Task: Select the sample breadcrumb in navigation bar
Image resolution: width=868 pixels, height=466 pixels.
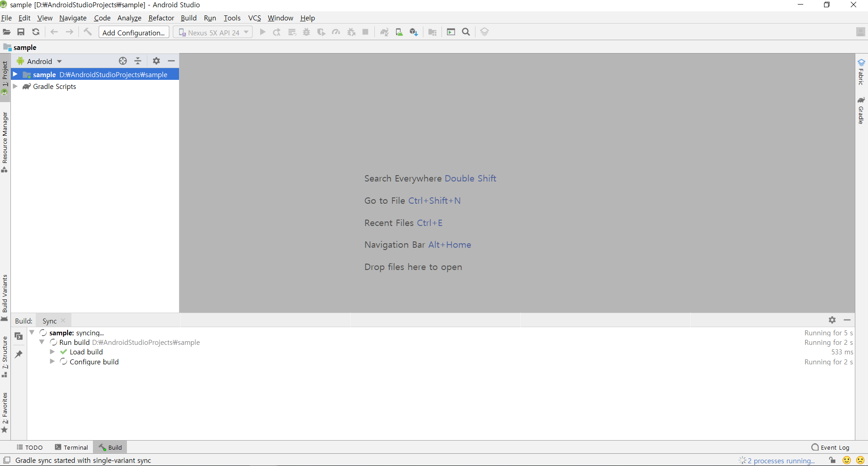Action: pyautogui.click(x=20, y=47)
